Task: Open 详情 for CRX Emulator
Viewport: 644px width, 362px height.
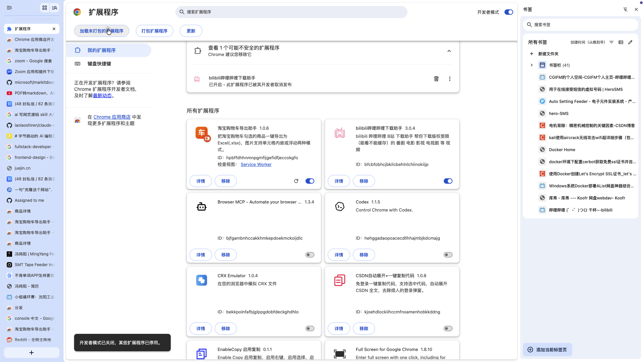Action: [x=201, y=328]
